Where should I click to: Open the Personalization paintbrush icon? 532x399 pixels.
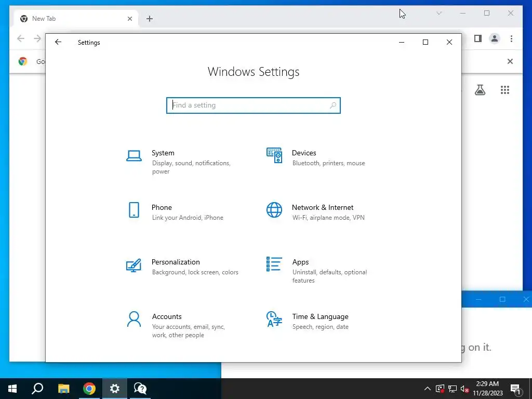pyautogui.click(x=134, y=265)
